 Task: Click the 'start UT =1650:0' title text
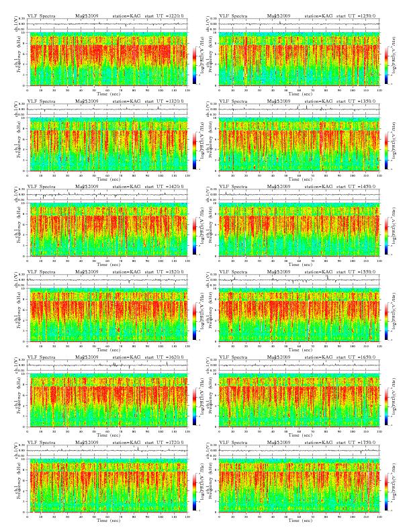pos(356,357)
